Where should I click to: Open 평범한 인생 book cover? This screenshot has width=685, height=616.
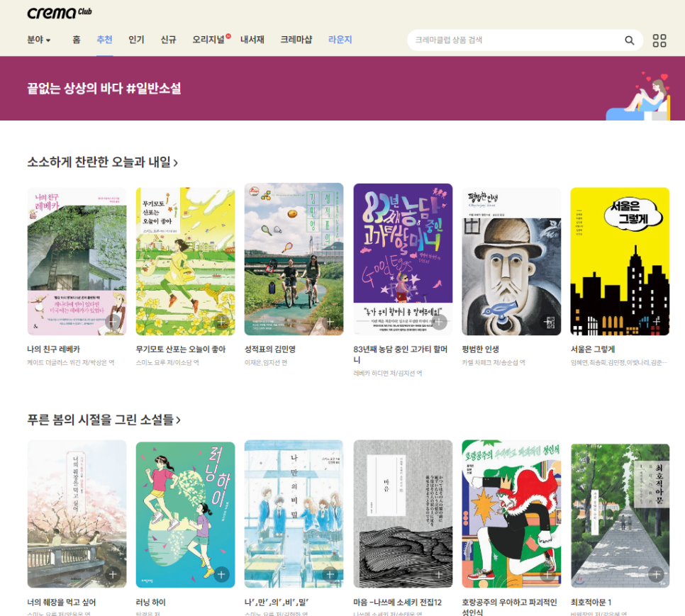click(511, 262)
